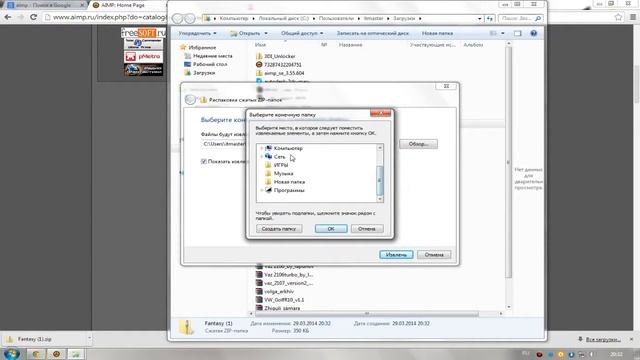The height and width of the screenshot is (360, 640).
Task: Click Отмена in the ZIP extraction wizard
Action: [434, 255]
